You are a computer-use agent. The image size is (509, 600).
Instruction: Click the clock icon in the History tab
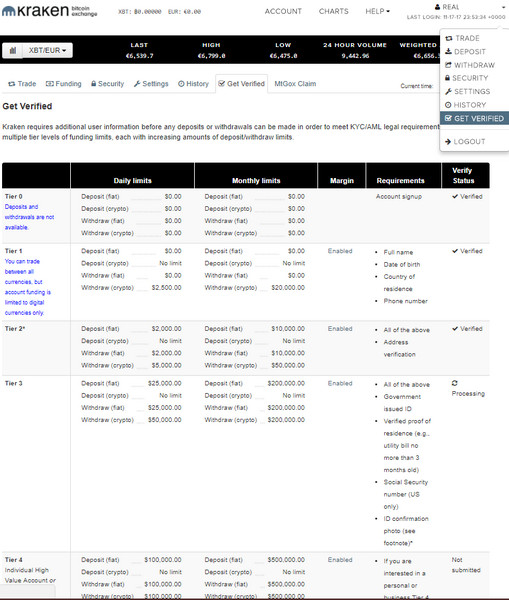click(181, 84)
